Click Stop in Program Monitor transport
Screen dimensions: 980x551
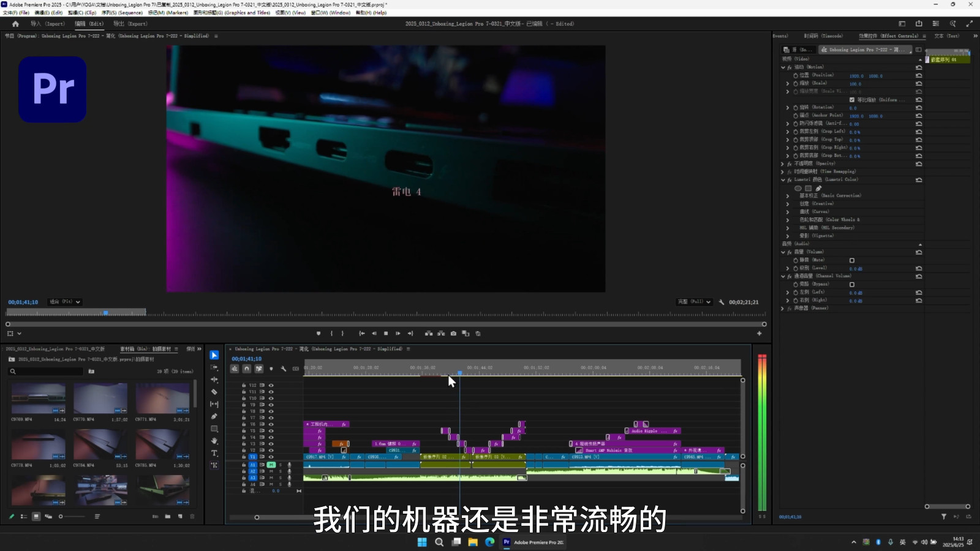click(386, 334)
